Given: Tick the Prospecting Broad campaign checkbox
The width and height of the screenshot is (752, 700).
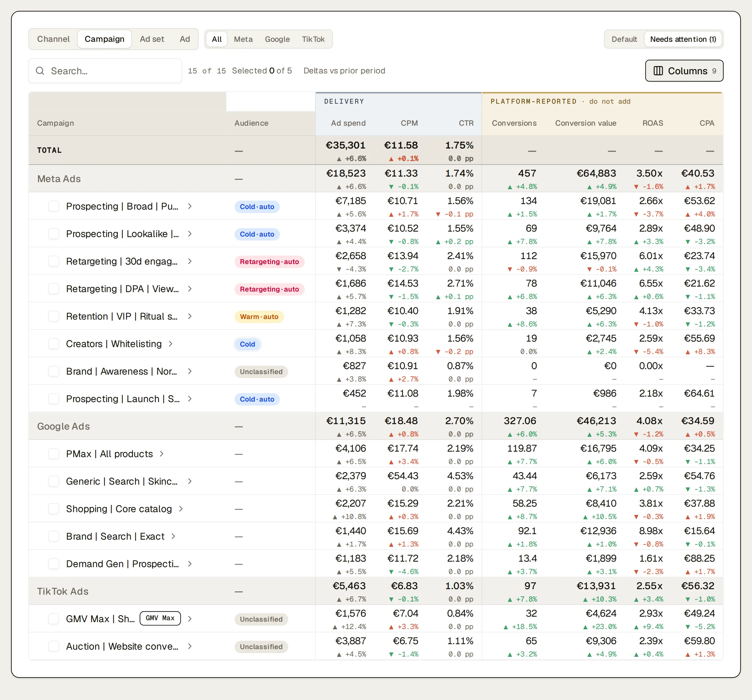Looking at the screenshot, I should click(x=54, y=206).
